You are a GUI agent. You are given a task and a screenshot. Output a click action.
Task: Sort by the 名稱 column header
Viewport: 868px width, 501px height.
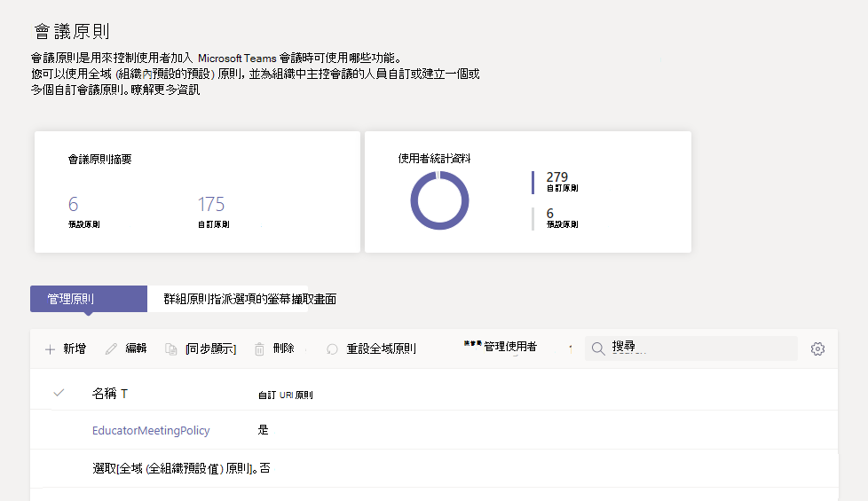109,393
